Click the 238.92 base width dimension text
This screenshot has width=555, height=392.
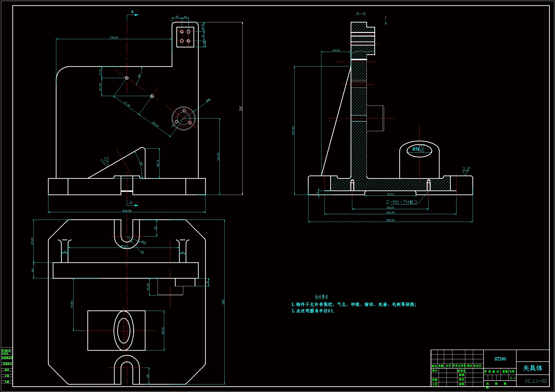(x=127, y=211)
